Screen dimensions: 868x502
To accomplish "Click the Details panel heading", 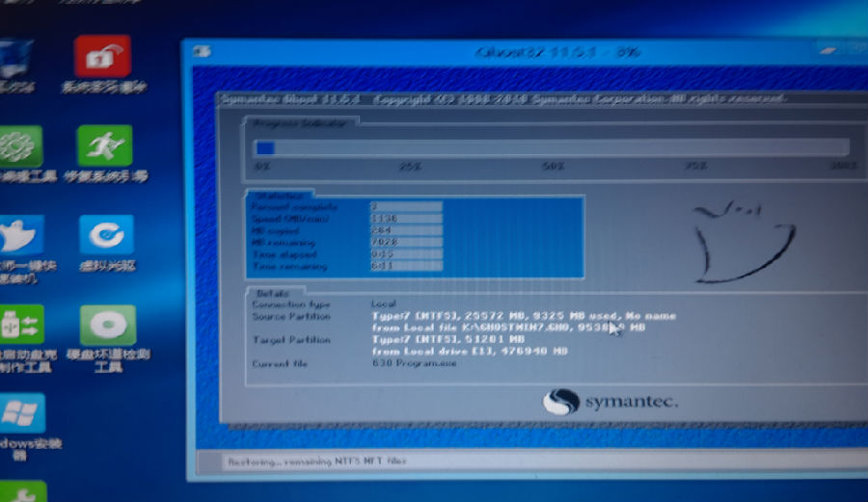I will tap(273, 293).
